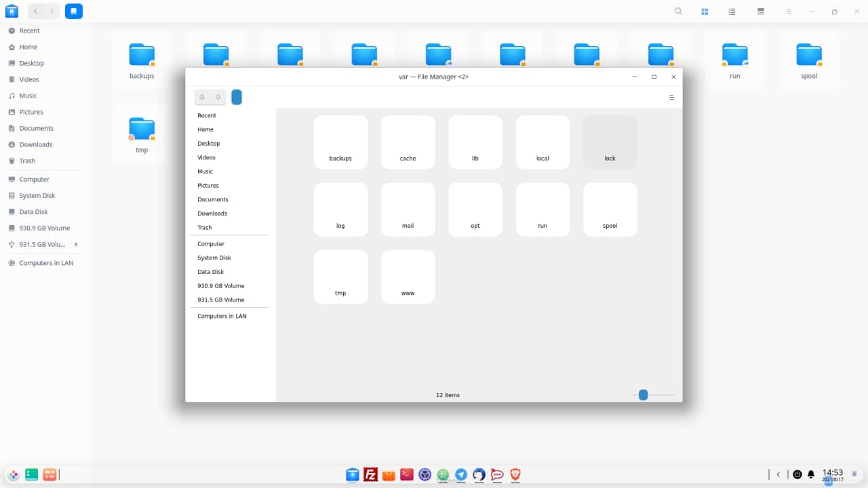Screen dimensions: 868x488
Task: Open hamburger menu in the var File Manager window
Action: (x=671, y=98)
